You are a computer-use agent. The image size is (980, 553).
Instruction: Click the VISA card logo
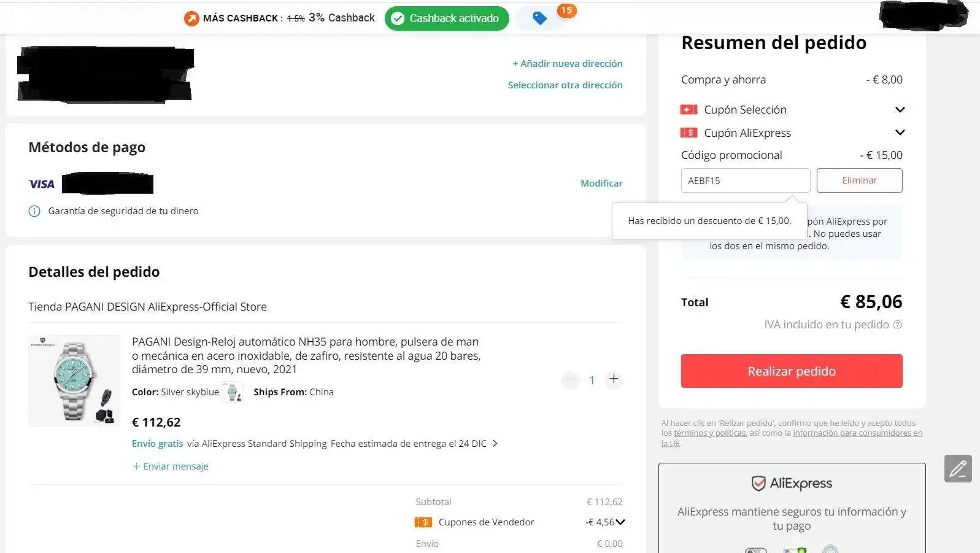pyautogui.click(x=42, y=184)
